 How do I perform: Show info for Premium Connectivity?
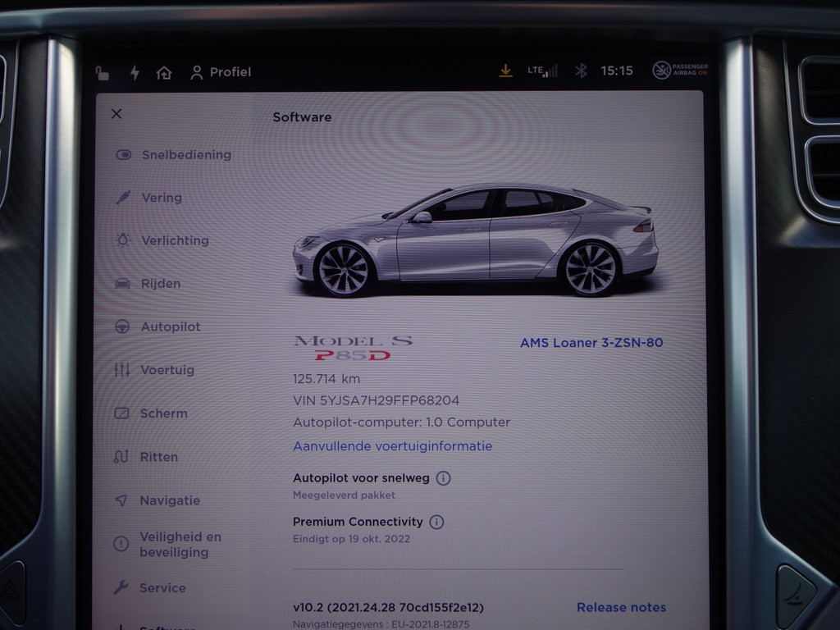coord(436,522)
